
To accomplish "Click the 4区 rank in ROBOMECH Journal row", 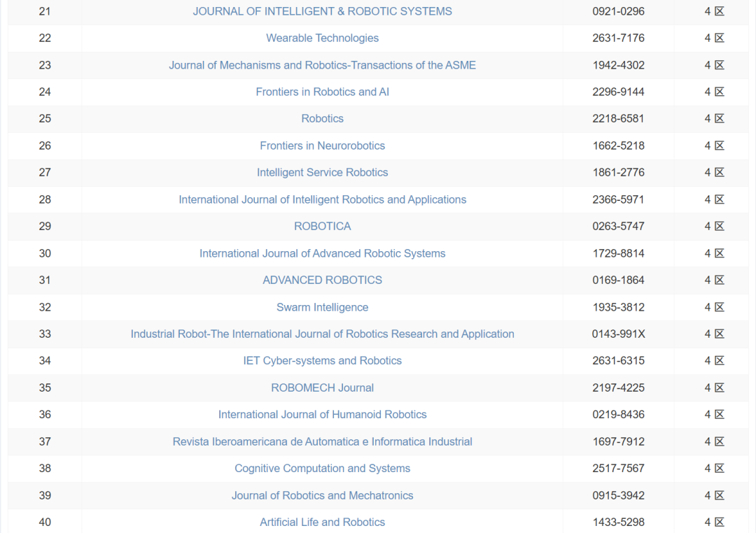I will pyautogui.click(x=714, y=388).
